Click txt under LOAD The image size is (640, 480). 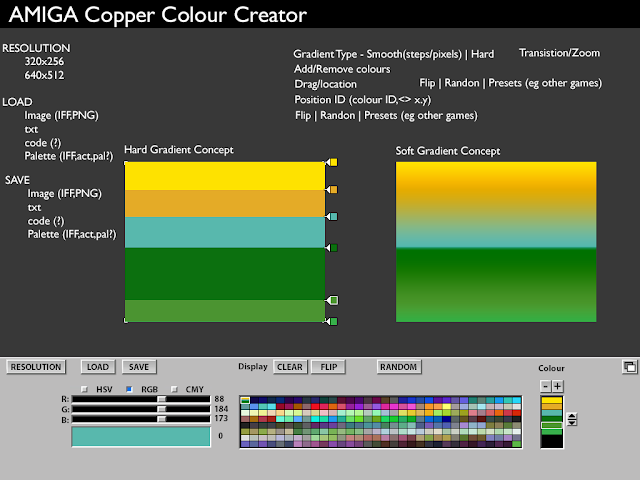[31, 129]
